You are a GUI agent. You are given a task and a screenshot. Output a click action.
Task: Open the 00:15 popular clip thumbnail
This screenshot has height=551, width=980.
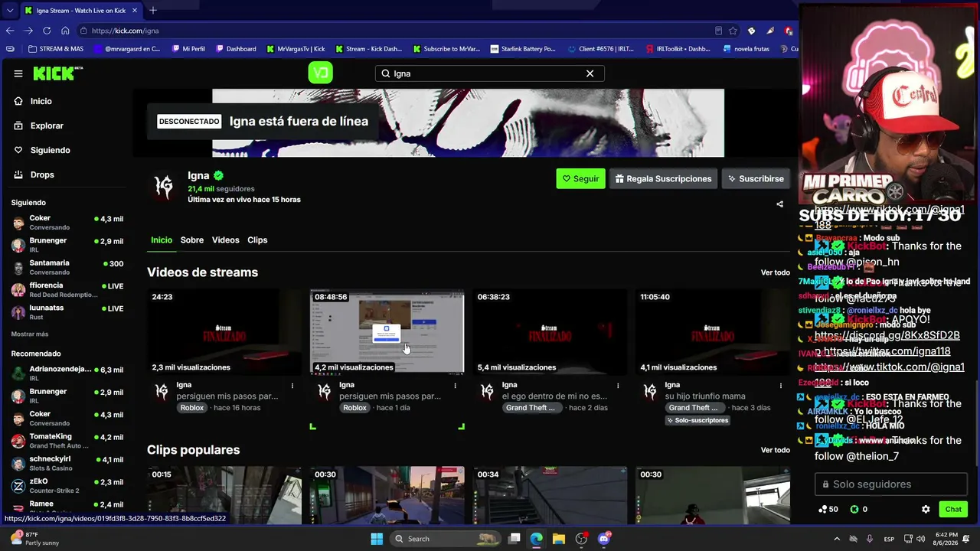coord(224,495)
